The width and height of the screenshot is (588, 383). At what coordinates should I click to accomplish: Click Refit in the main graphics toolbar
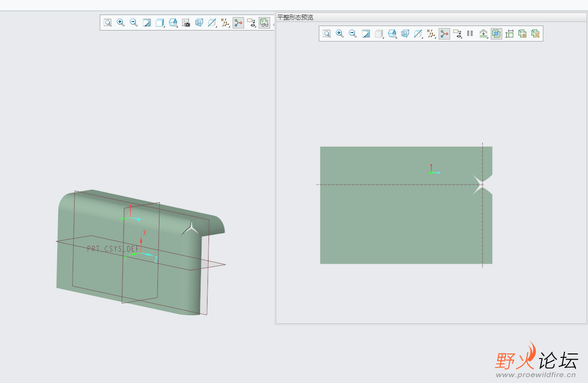tap(108, 23)
